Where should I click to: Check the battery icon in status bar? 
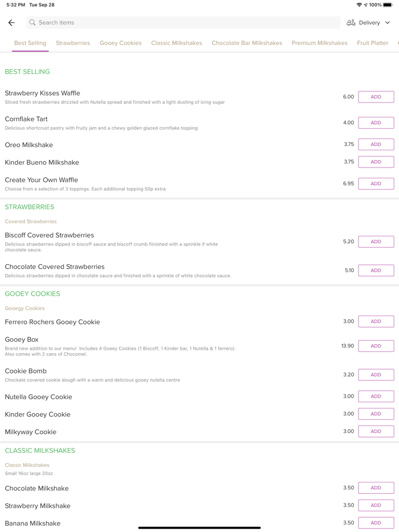point(388,5)
